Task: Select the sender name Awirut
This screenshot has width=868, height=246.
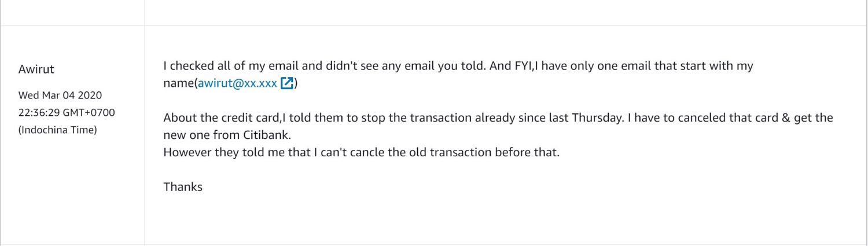Action: click(x=36, y=69)
